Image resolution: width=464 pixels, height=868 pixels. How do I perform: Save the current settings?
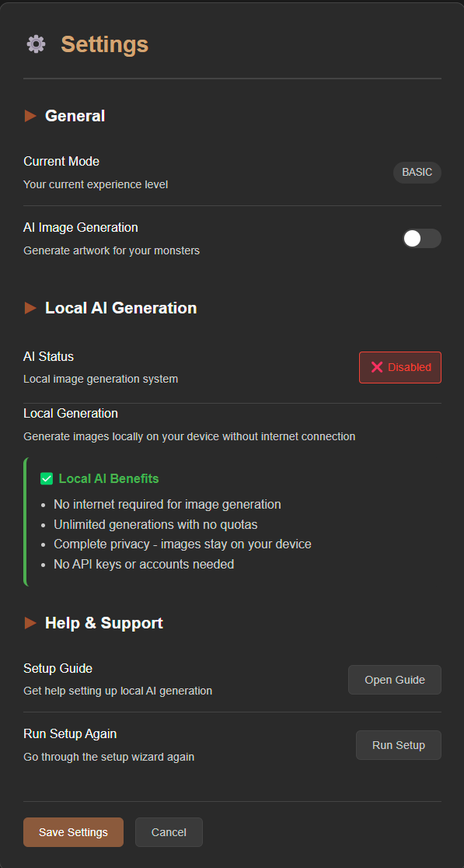[x=73, y=831]
